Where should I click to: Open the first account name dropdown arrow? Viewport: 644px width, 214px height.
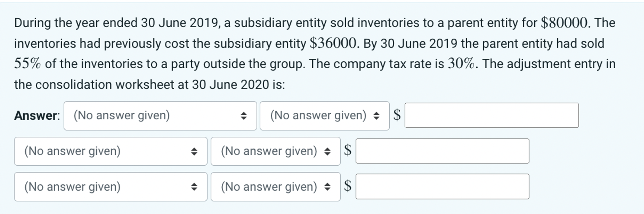coord(243,115)
